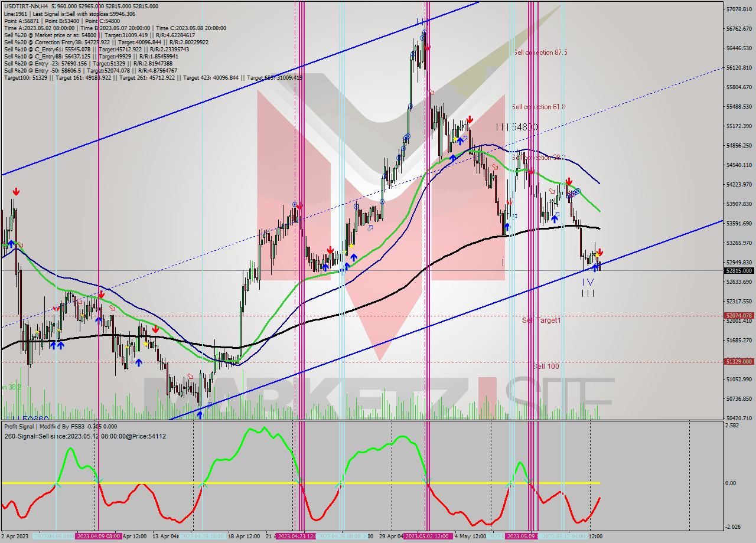Select the blue 'I V' wave label
Viewport: 756px width, 543px height.
click(x=588, y=282)
